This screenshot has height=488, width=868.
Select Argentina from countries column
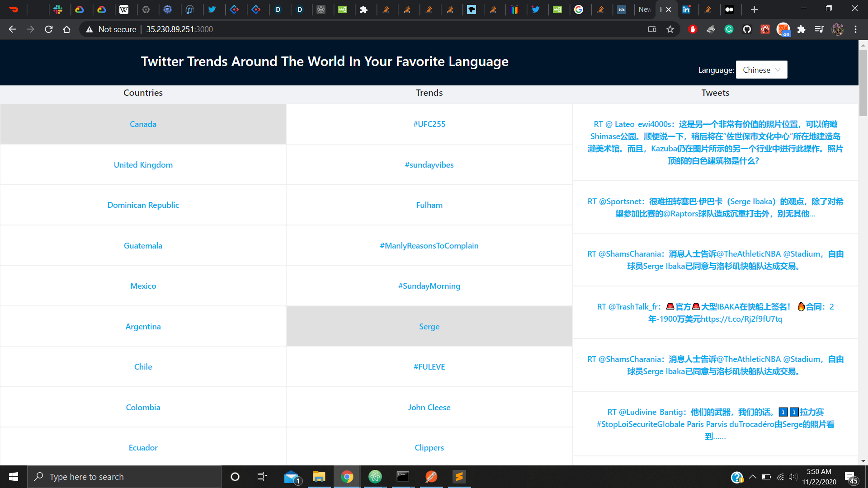143,326
